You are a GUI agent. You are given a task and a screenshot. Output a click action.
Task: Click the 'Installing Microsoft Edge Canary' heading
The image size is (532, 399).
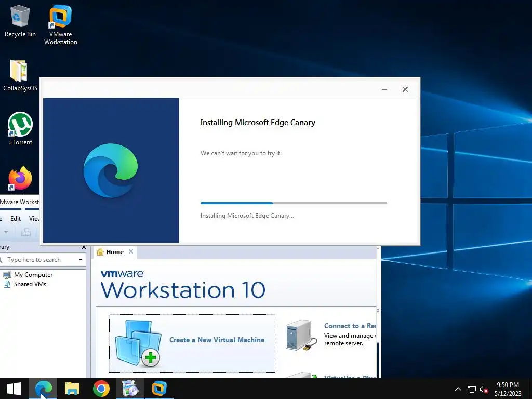pos(258,123)
